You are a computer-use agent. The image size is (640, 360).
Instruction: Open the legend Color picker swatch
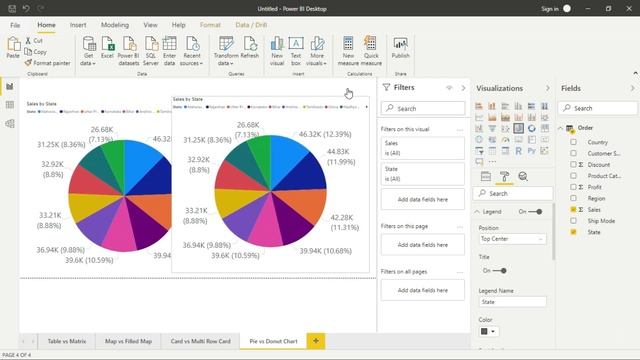click(x=488, y=331)
